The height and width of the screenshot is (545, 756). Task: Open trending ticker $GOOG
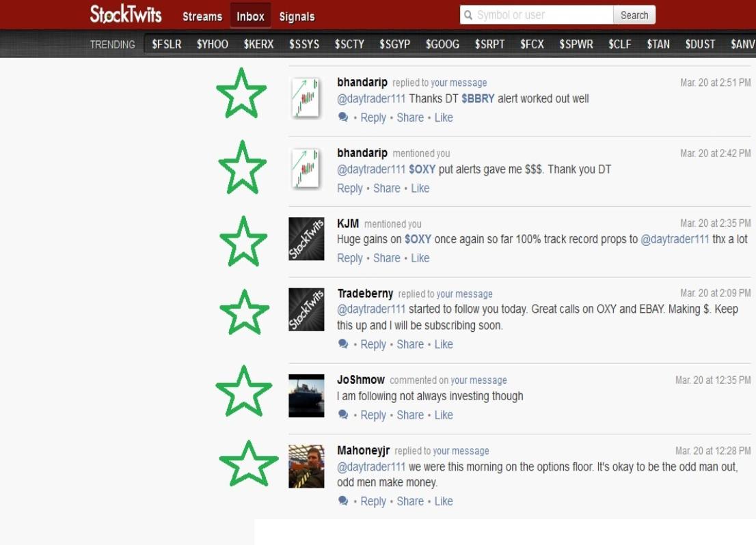(442, 44)
